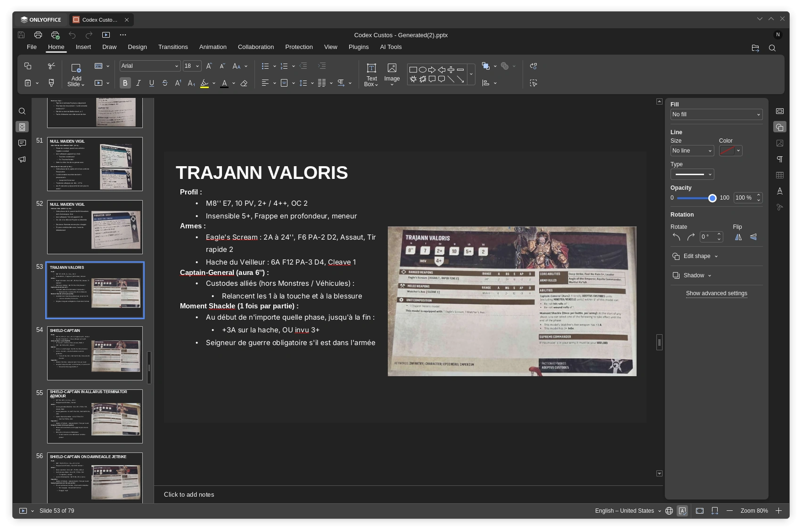Toggle Strikethrough formatting
802x532 pixels.
(x=165, y=83)
